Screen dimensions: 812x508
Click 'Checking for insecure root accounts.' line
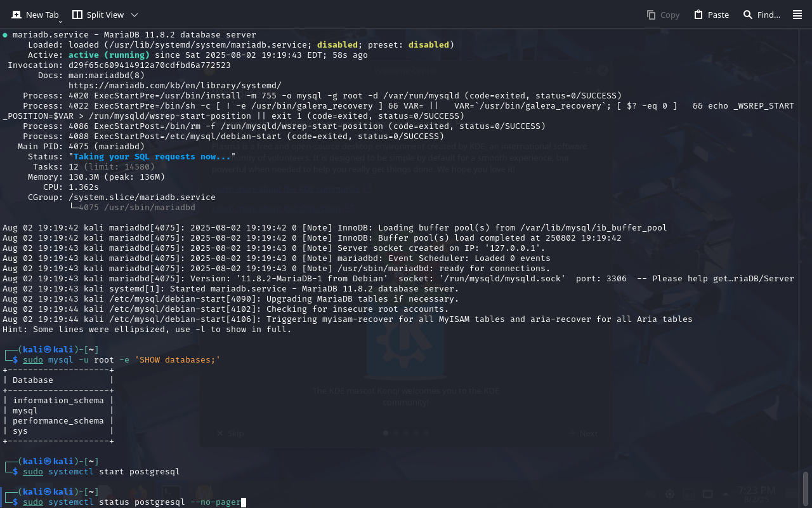[x=226, y=309]
